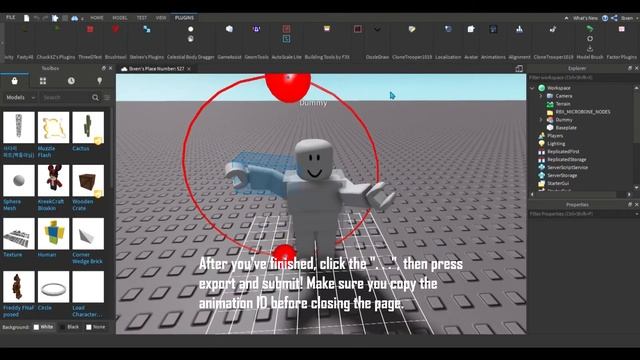Select the place document tab
This screenshot has width=640, height=360.
[x=156, y=69]
